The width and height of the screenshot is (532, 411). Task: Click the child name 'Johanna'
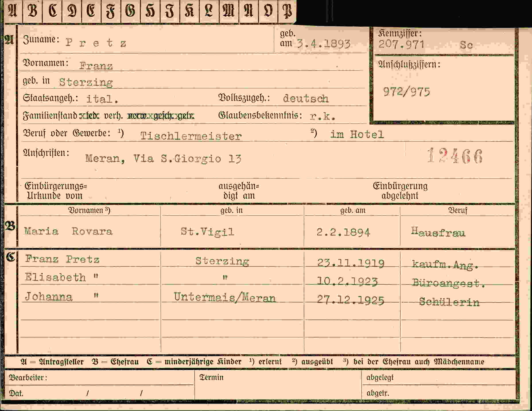[x=49, y=296]
